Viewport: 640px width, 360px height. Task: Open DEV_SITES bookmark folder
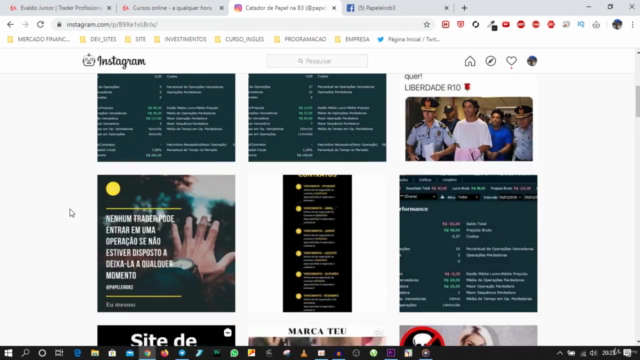98,40
